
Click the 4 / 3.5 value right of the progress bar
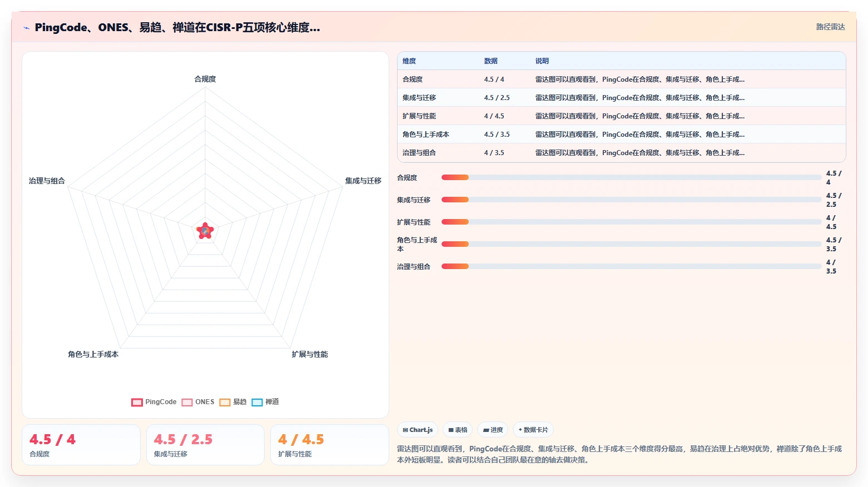[831, 267]
